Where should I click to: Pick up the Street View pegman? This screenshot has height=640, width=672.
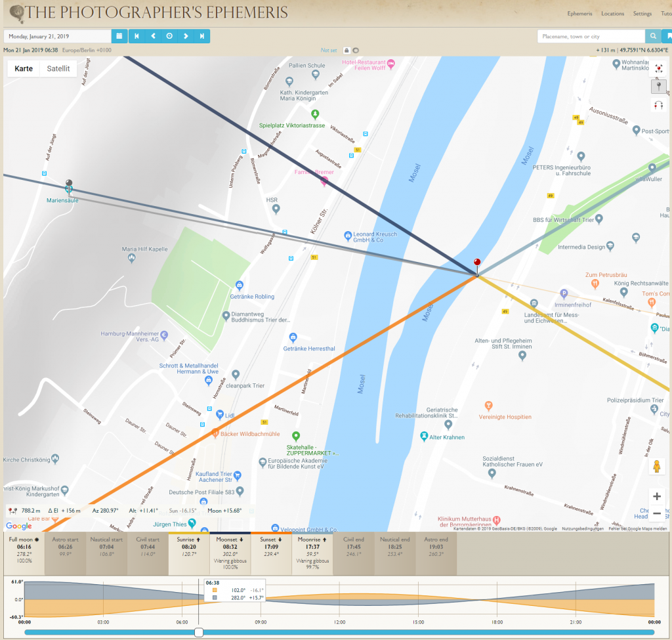coord(656,466)
